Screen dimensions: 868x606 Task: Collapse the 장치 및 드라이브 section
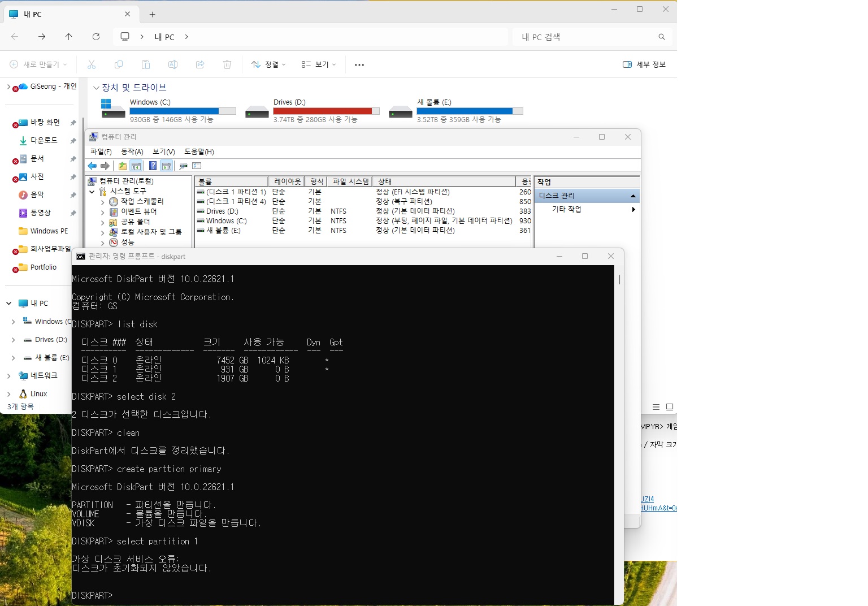coord(96,88)
